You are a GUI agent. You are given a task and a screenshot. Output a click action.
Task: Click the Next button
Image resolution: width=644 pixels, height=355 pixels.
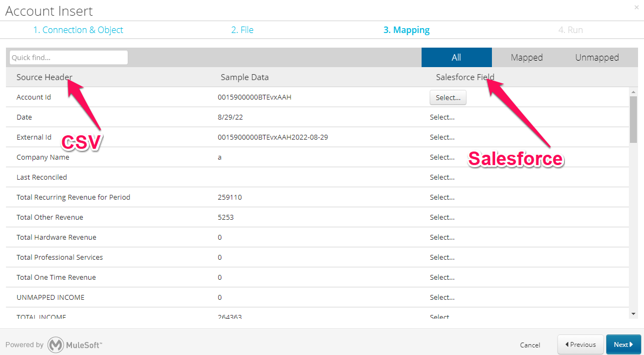623,345
